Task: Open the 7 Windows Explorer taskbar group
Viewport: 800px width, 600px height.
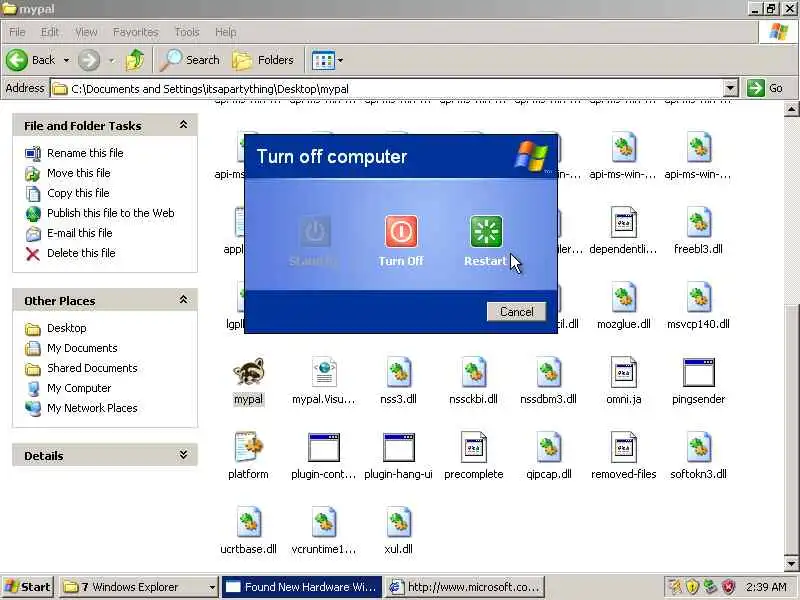Action: (139, 587)
